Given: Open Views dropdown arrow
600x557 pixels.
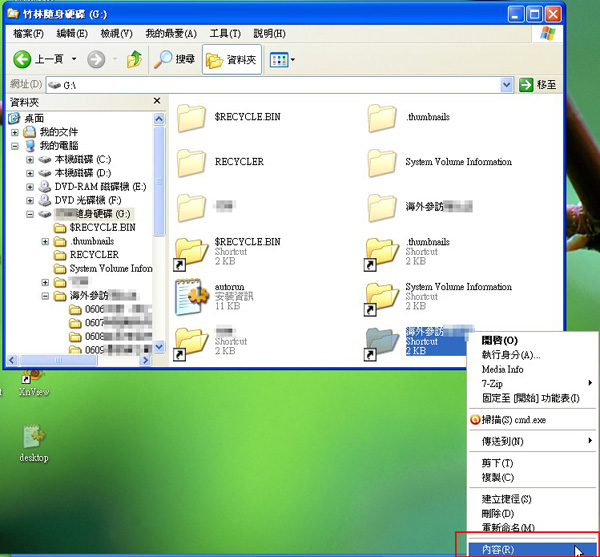Looking at the screenshot, I should pyautogui.click(x=293, y=60).
